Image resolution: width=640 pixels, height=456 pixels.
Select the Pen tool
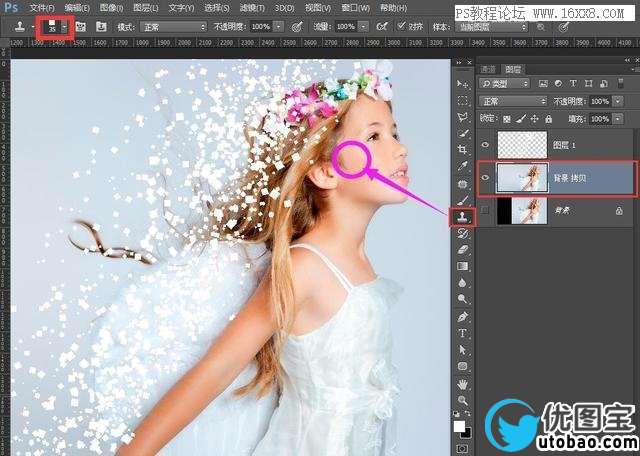463,316
